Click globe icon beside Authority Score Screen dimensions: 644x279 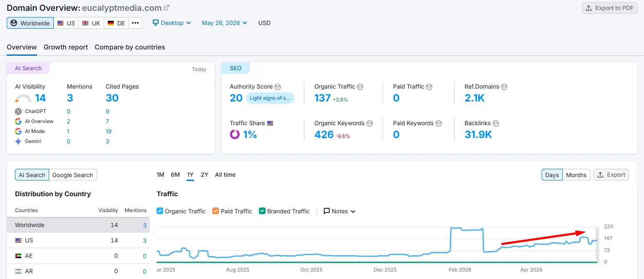(x=278, y=87)
